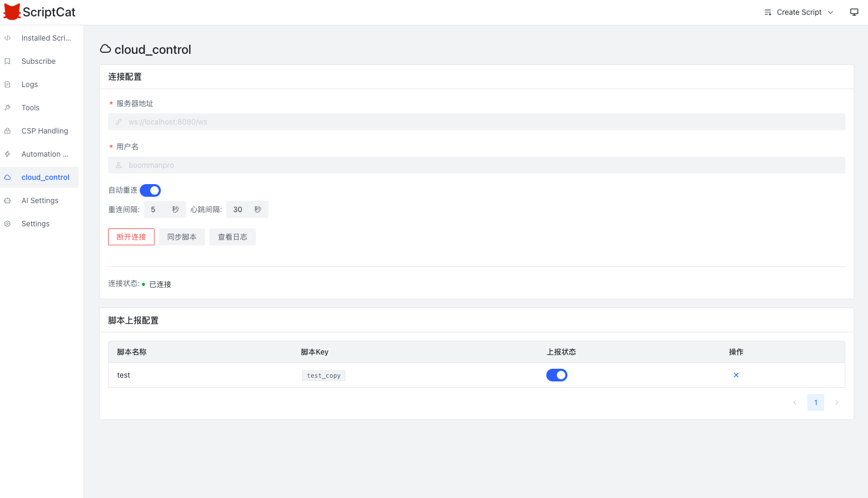Open the Automation menu item
868x498 pixels.
[x=44, y=154]
